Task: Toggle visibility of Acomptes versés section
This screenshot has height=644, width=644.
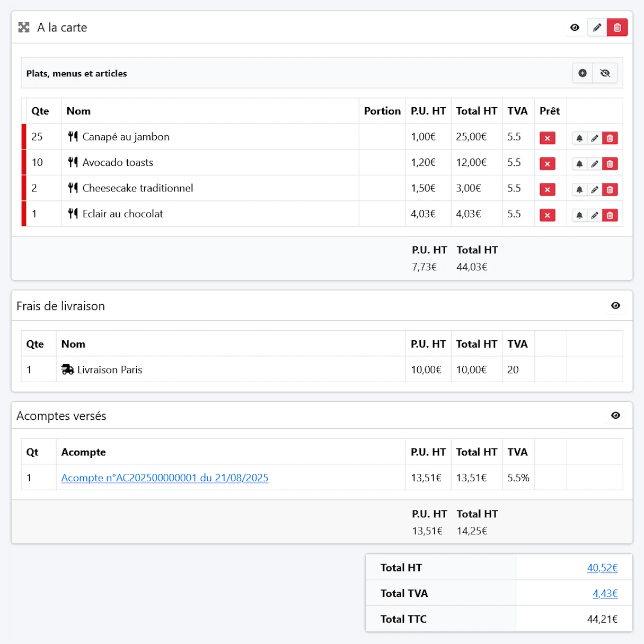Action: [615, 416]
